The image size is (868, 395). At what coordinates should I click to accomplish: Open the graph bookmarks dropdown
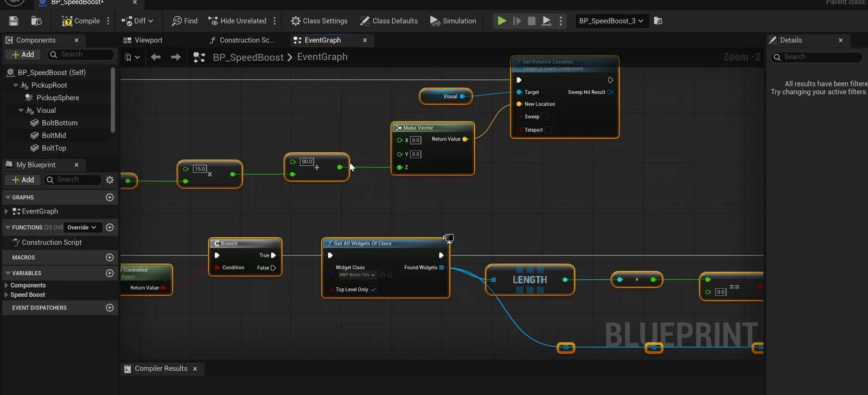click(x=132, y=57)
